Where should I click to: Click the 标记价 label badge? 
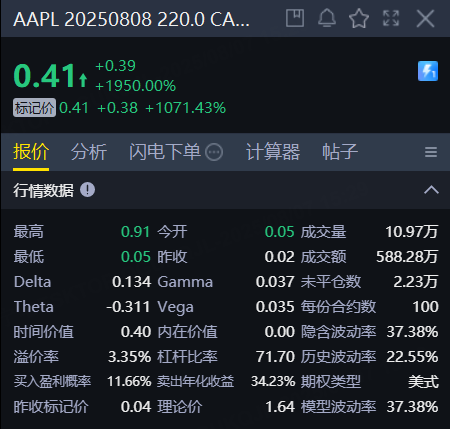(x=34, y=108)
